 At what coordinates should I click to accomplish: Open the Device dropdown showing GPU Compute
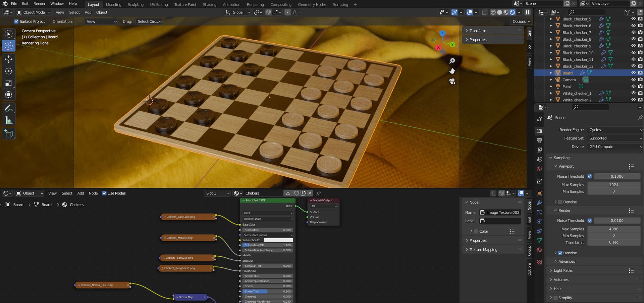615,147
